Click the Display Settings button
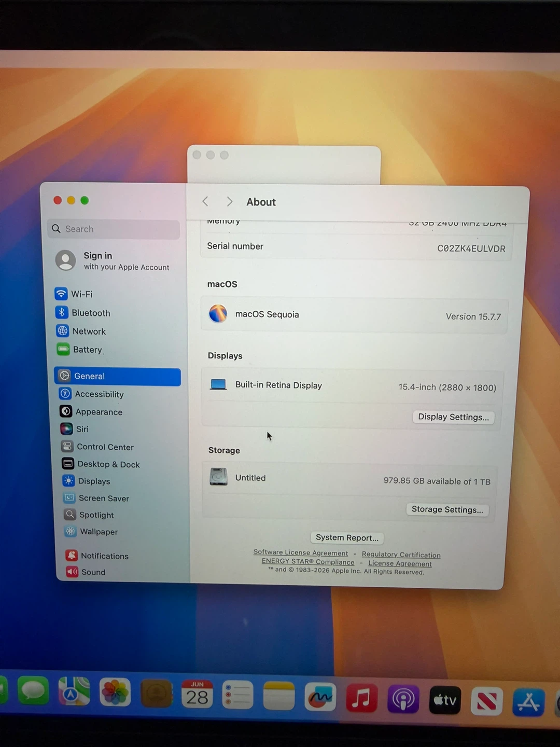 tap(453, 417)
